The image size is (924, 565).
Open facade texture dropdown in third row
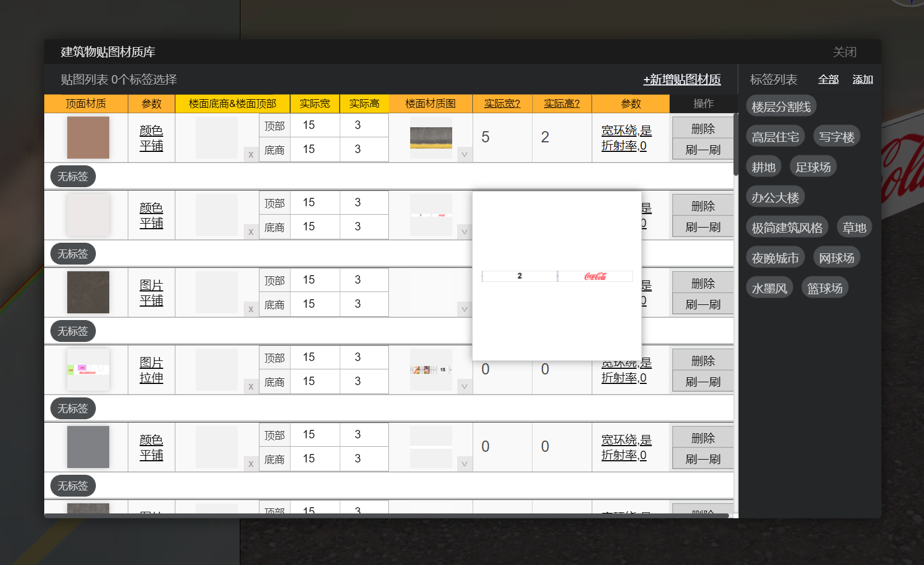464,309
